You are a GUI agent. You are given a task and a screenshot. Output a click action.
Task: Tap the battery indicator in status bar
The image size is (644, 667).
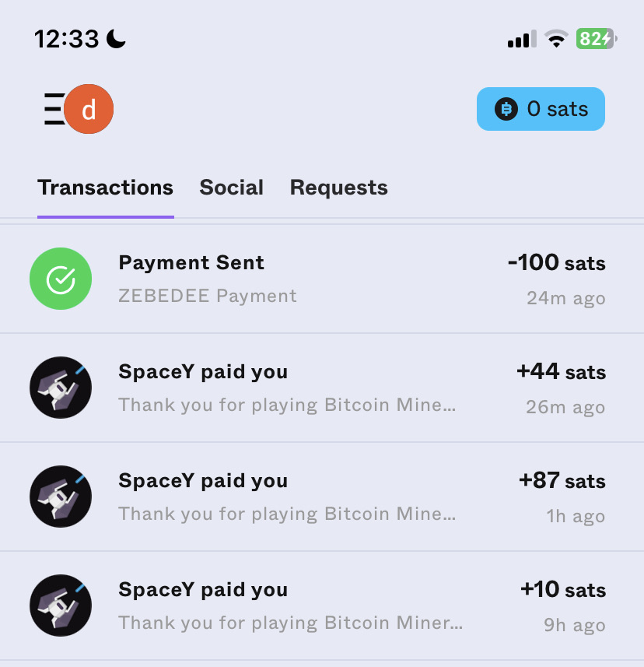[x=596, y=38]
